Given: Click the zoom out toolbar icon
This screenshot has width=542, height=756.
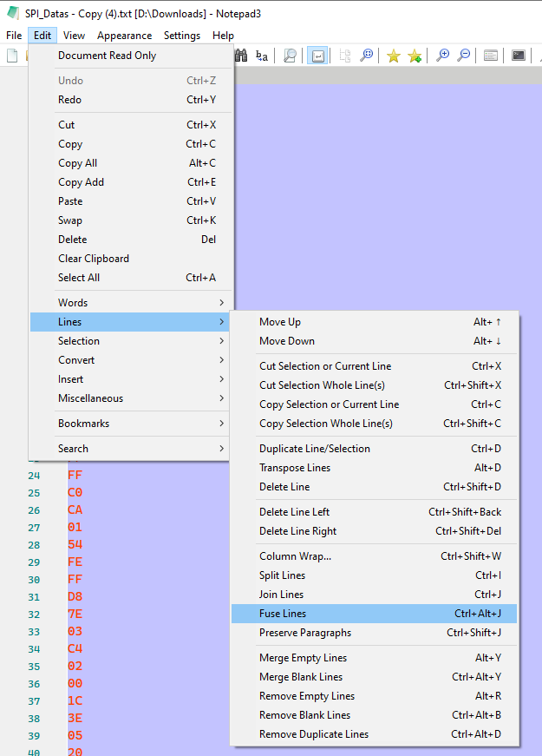Looking at the screenshot, I should (463, 55).
